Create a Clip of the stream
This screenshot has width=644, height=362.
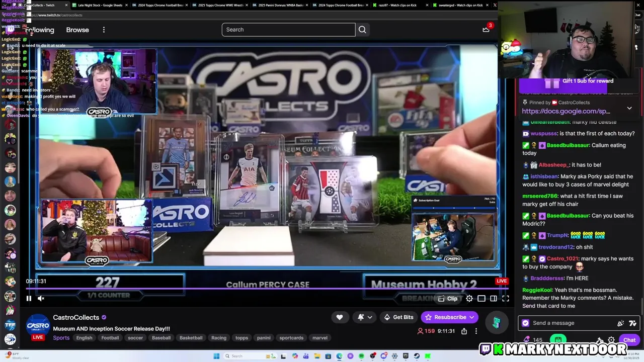click(447, 299)
